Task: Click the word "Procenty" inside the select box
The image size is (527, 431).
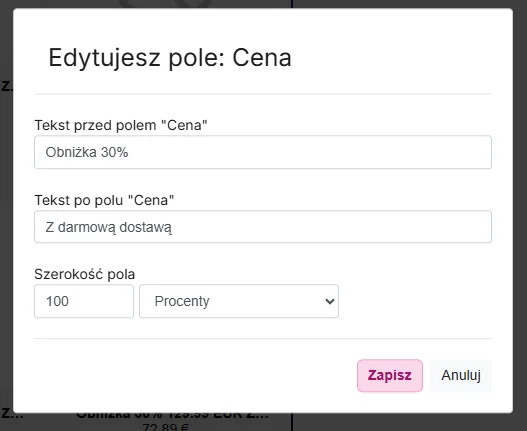Action: 182,301
